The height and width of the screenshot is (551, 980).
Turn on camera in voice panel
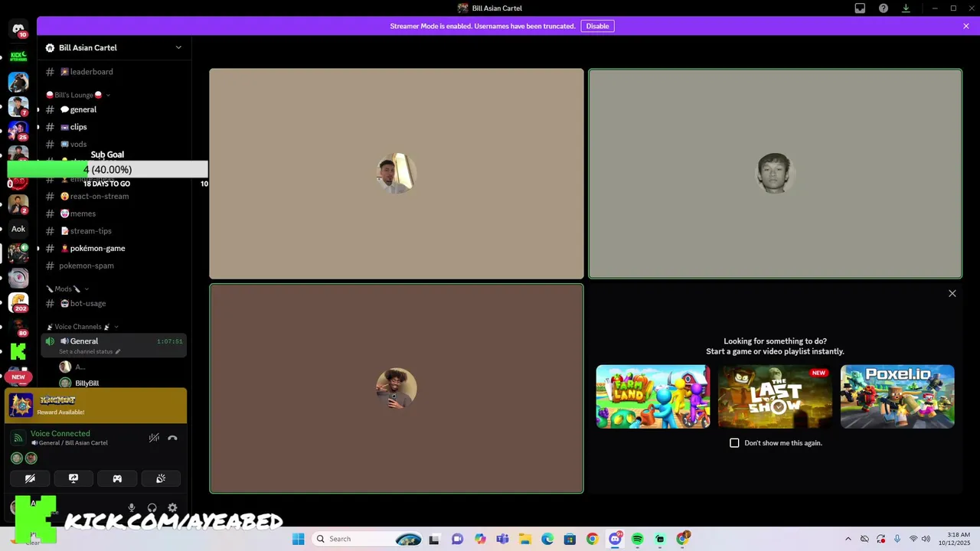point(30,478)
